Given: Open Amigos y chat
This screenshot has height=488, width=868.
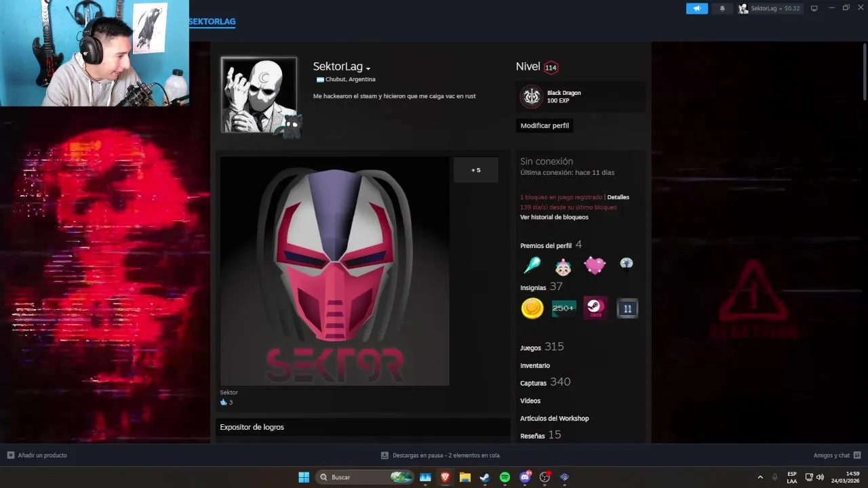Looking at the screenshot, I should pos(837,455).
